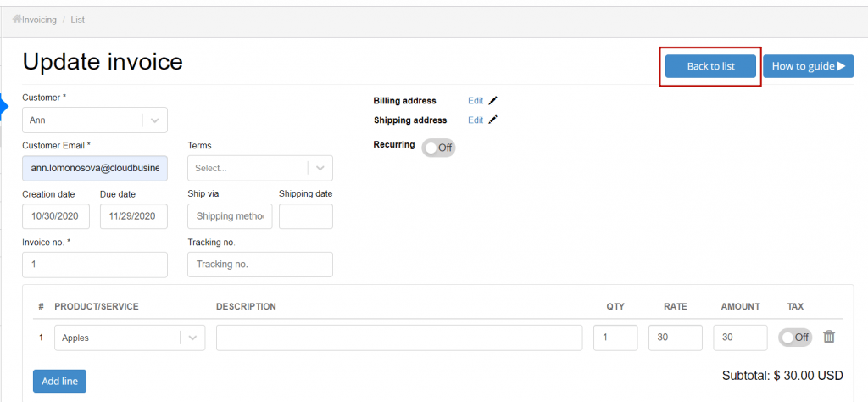This screenshot has width=868, height=402.
Task: Open the Apples product/service dropdown
Action: (x=130, y=338)
